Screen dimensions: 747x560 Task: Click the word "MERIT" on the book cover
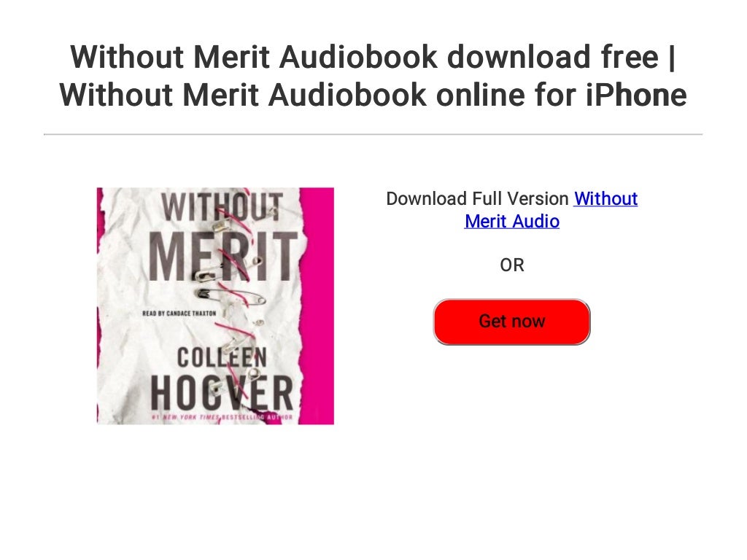223,257
